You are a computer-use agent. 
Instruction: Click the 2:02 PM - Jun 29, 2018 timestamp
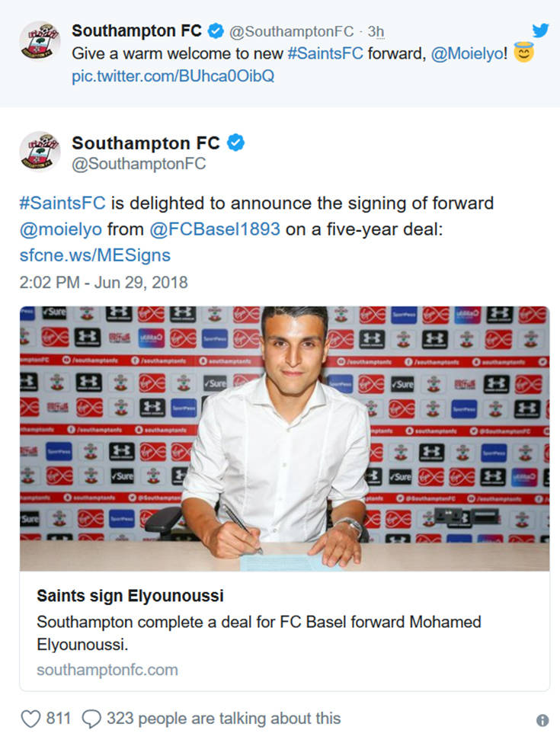tap(104, 282)
